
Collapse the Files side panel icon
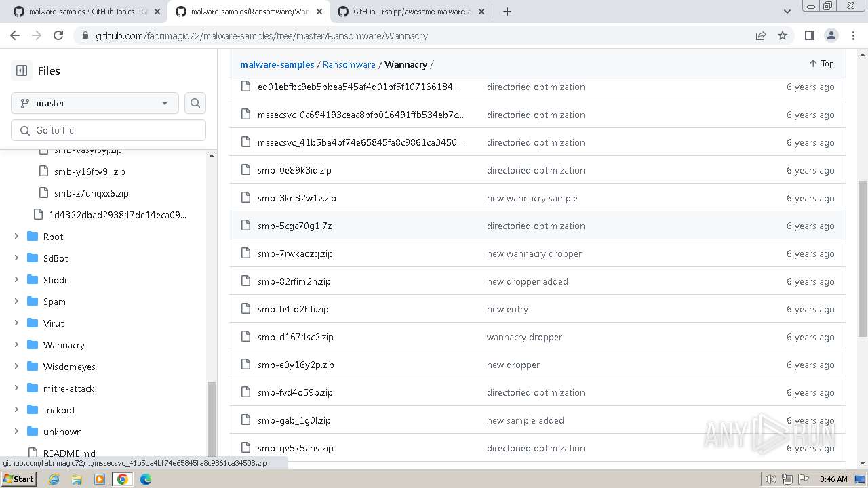tap(22, 70)
